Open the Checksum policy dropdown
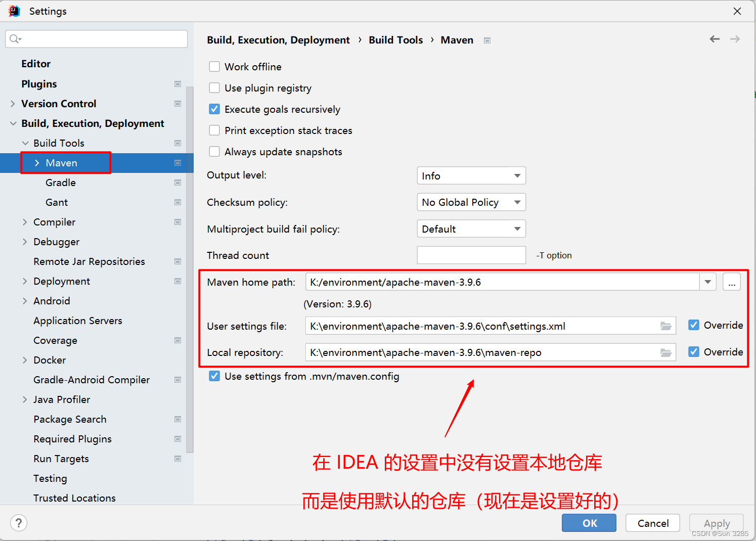The width and height of the screenshot is (756, 541). [471, 202]
